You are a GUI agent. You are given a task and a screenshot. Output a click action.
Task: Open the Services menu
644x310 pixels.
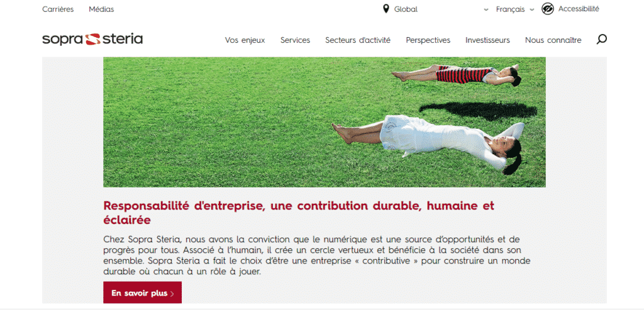pos(296,40)
